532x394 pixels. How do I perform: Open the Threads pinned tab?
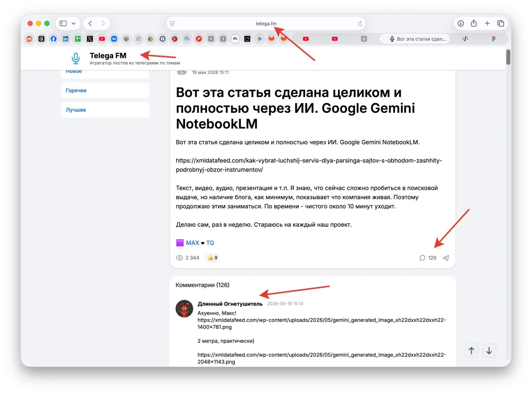coord(41,39)
